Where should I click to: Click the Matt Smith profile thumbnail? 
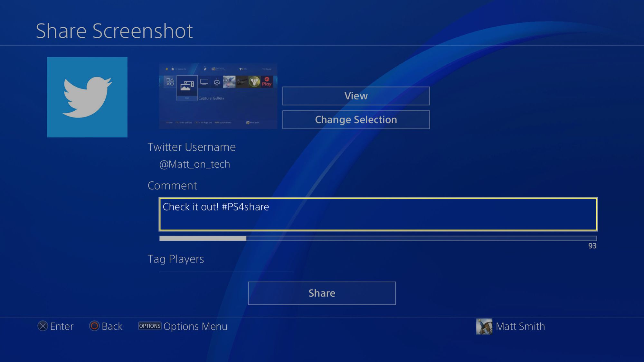point(486,326)
